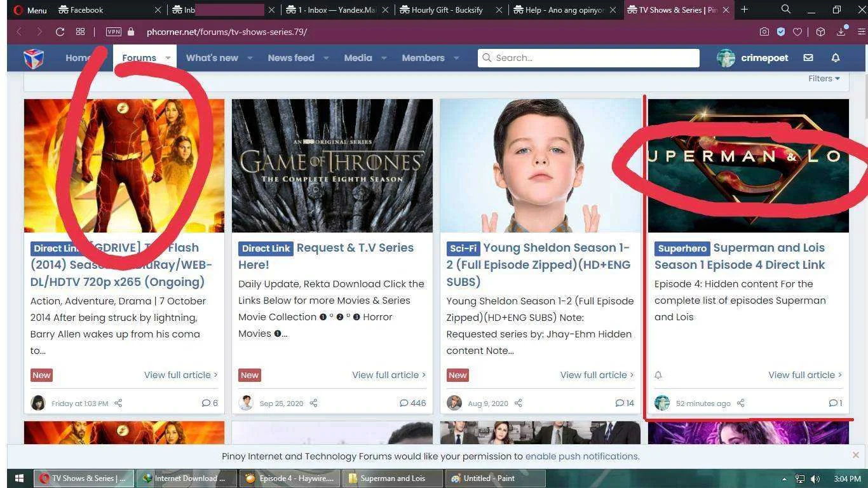
Task: View full article for Request & T.V Series
Action: pyautogui.click(x=389, y=375)
